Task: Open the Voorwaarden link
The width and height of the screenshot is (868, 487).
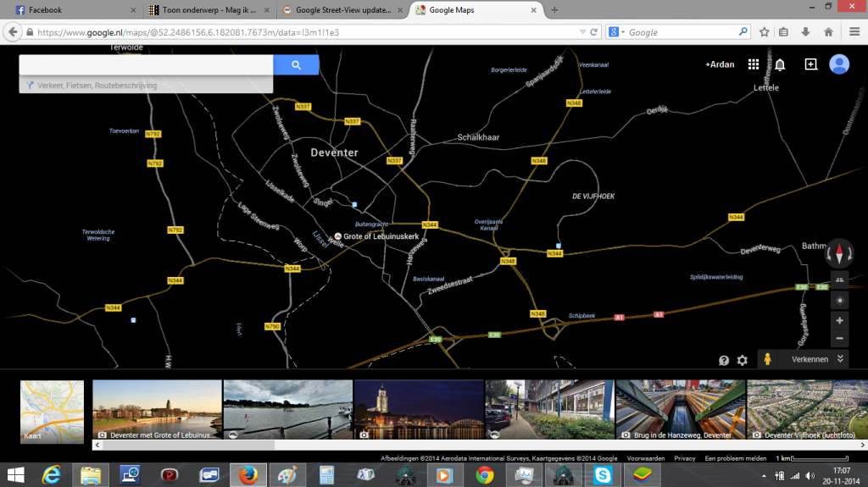Action: pyautogui.click(x=645, y=458)
